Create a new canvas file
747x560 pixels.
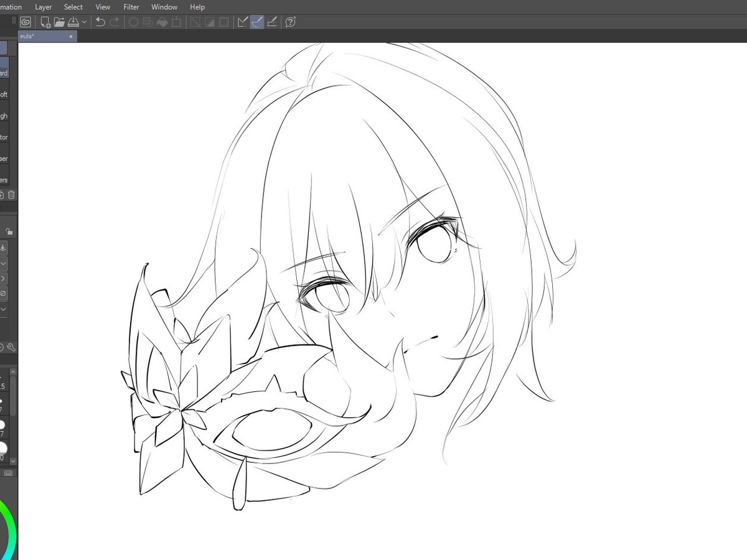(x=45, y=22)
